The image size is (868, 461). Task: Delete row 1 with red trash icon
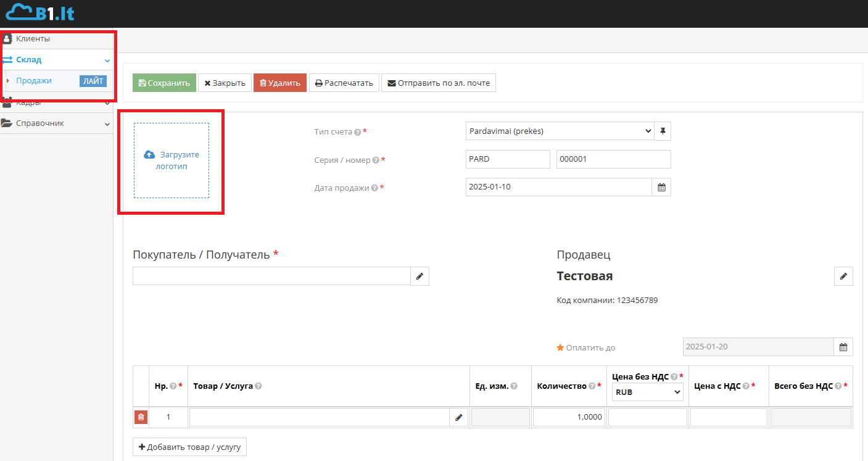pyautogui.click(x=141, y=417)
